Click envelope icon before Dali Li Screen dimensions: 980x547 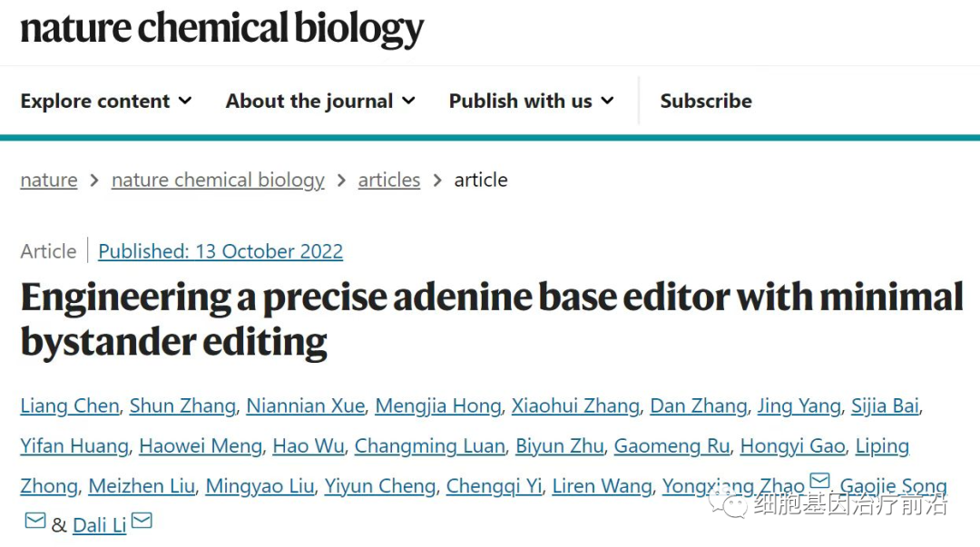tap(34, 521)
